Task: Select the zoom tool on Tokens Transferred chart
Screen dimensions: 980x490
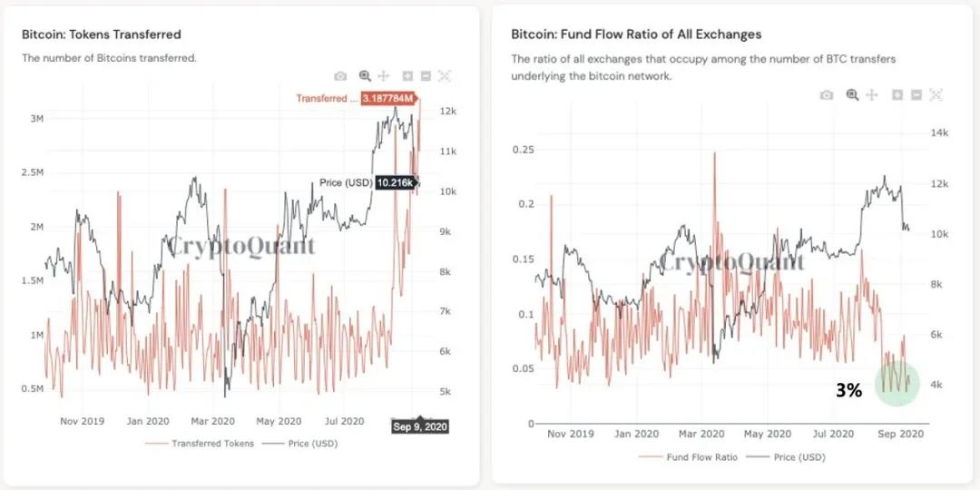Action: click(x=365, y=76)
